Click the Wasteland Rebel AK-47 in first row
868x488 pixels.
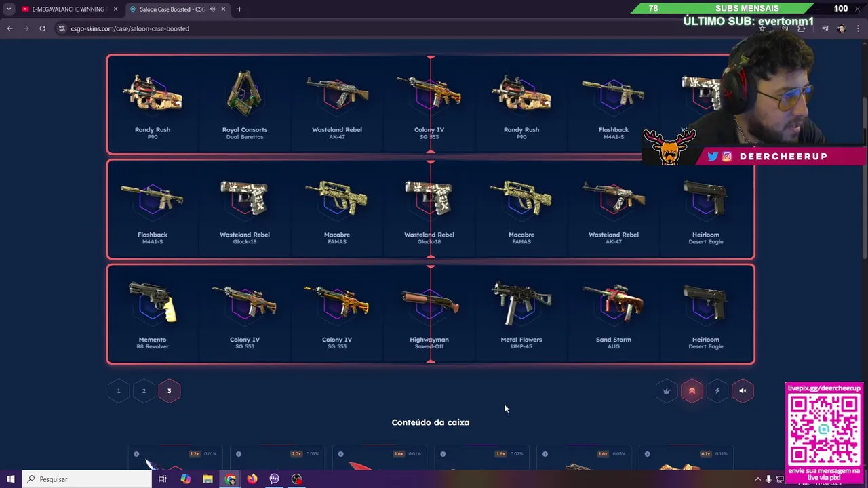click(x=337, y=104)
